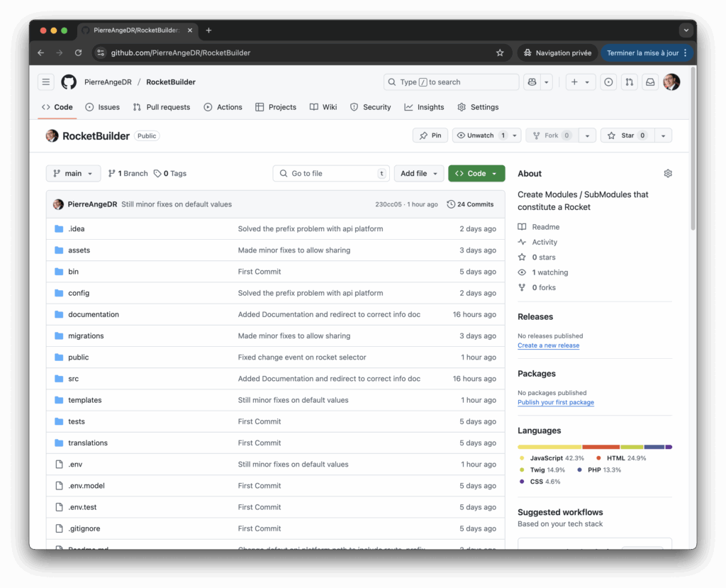This screenshot has width=726, height=588.
Task: Click PierreAngeDR avatar in commit row
Action: (x=58, y=204)
